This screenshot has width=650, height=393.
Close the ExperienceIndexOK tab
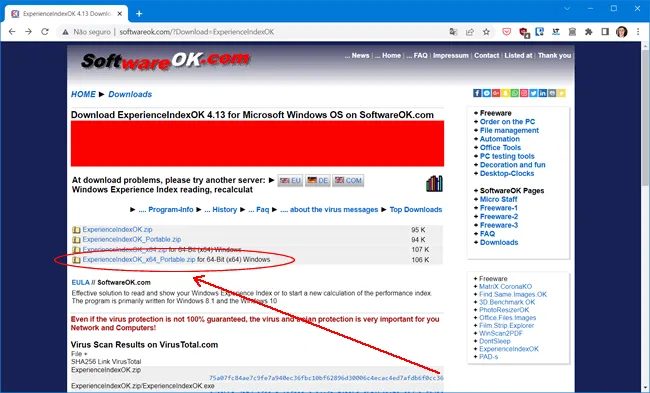120,14
